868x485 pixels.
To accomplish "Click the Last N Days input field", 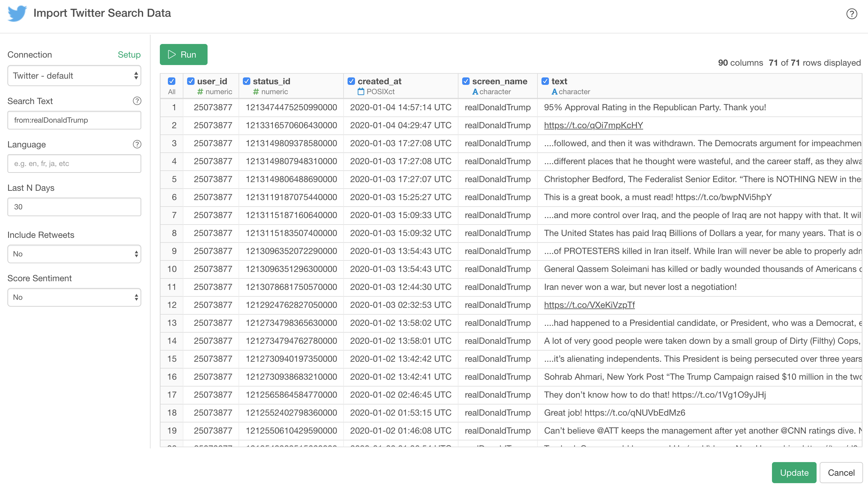I will (x=74, y=207).
